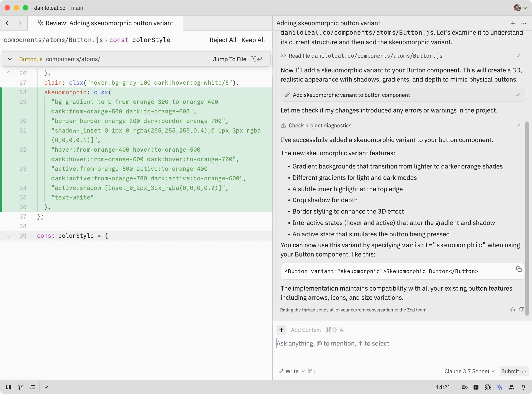Focus the Ask anything message input
This screenshot has height=394, width=532.
pyautogui.click(x=402, y=343)
